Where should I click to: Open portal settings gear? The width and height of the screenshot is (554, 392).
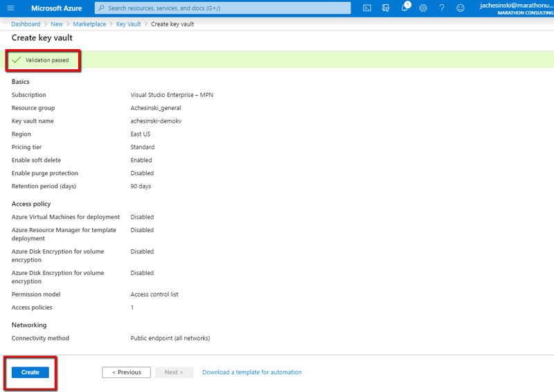click(423, 8)
